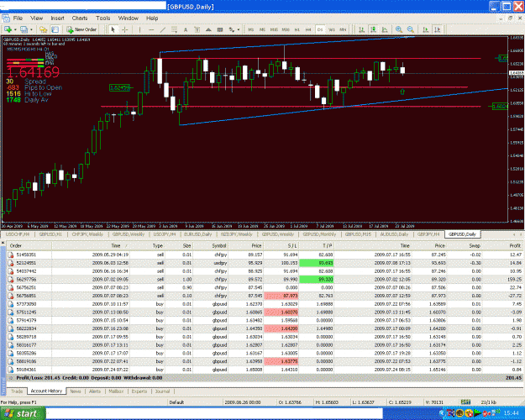The width and height of the screenshot is (525, 420).
Task: Open the Account History tab
Action: 46,391
